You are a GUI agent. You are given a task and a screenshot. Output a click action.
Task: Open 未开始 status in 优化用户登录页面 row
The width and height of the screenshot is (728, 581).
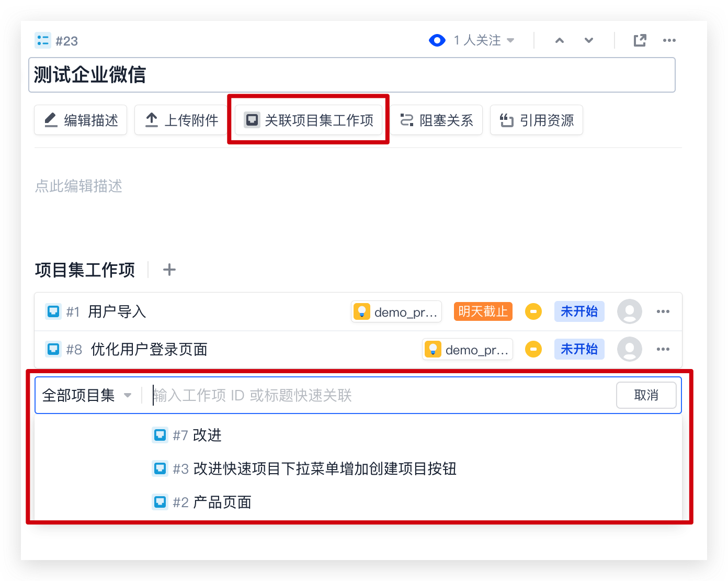click(x=579, y=349)
